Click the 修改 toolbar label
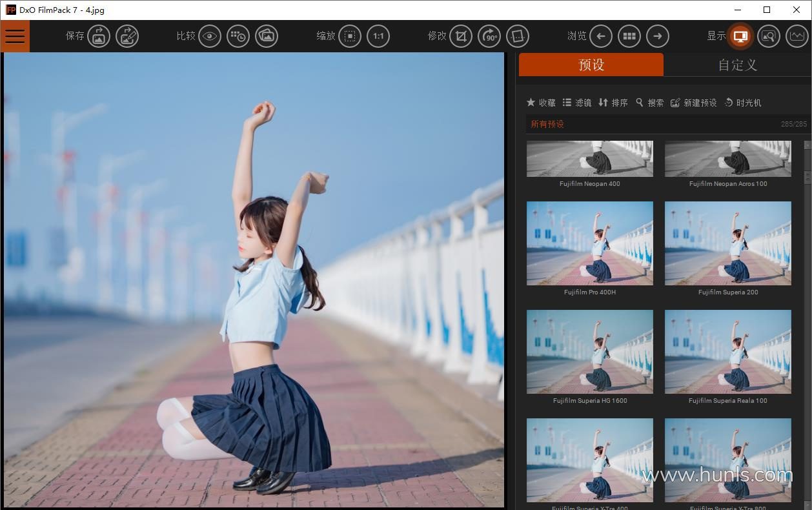 click(437, 36)
